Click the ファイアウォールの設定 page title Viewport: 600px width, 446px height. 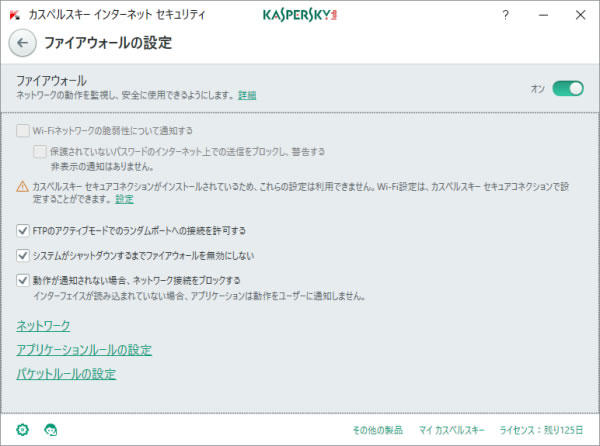click(x=108, y=43)
